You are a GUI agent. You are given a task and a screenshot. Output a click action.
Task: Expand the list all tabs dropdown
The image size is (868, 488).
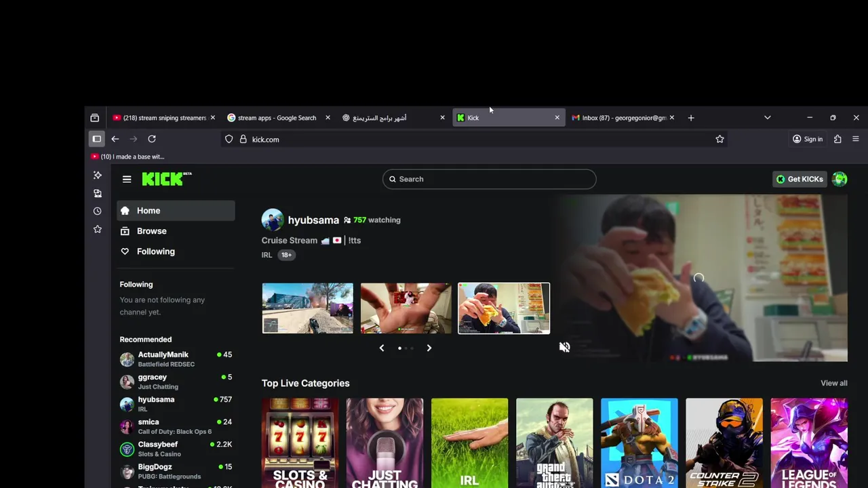click(x=768, y=118)
